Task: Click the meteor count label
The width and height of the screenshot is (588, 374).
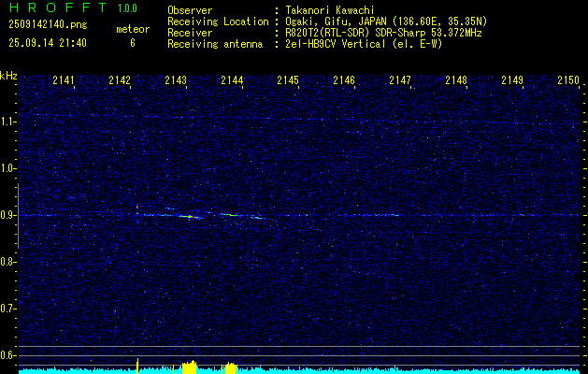Action: pos(133,29)
